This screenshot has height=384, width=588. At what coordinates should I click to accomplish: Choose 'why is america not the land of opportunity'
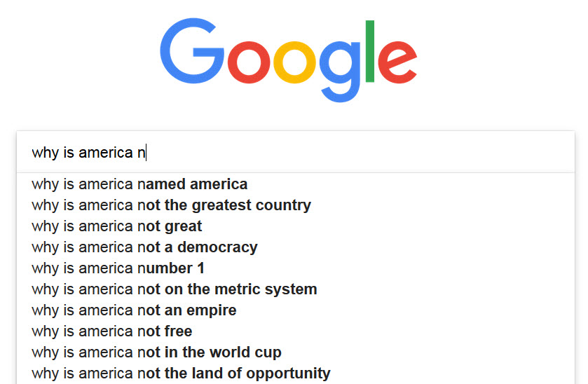(x=296, y=373)
